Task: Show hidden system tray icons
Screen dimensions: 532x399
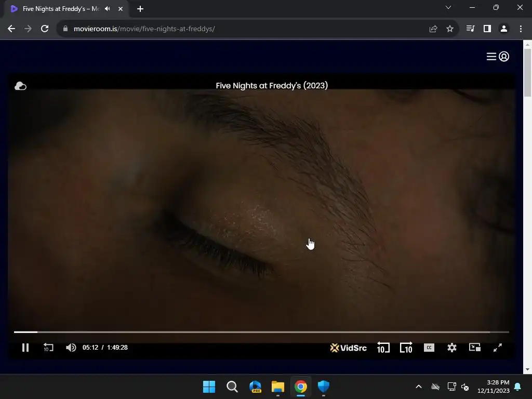Action: click(419, 387)
